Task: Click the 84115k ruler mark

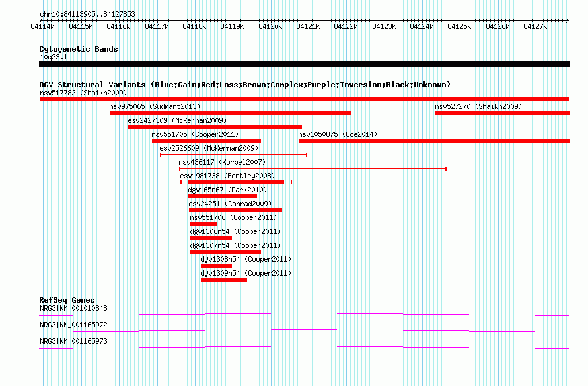Action: [81, 26]
